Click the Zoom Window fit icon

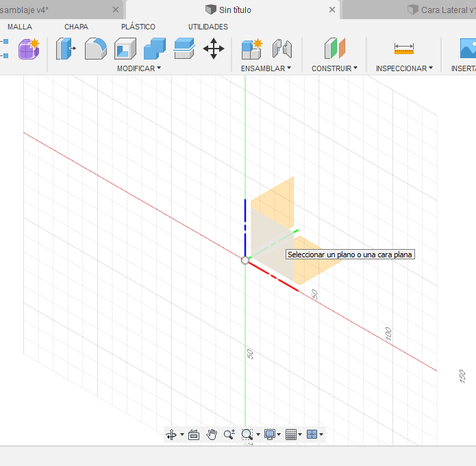coord(247,435)
